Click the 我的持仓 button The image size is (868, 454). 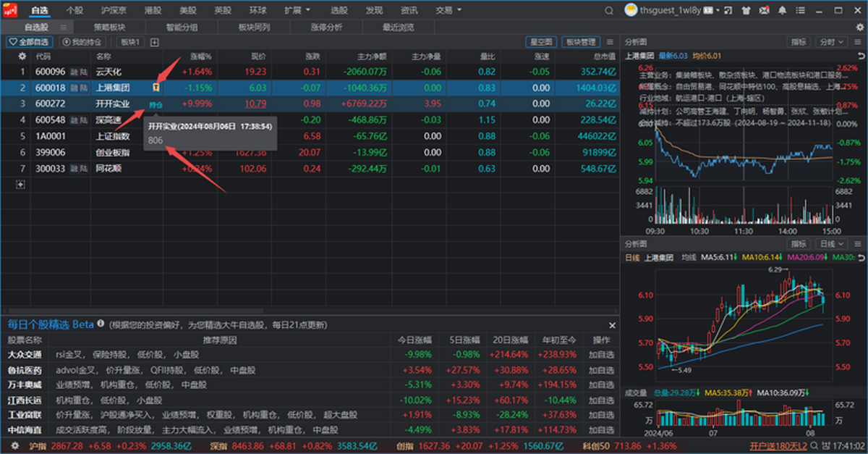pyautogui.click(x=82, y=42)
